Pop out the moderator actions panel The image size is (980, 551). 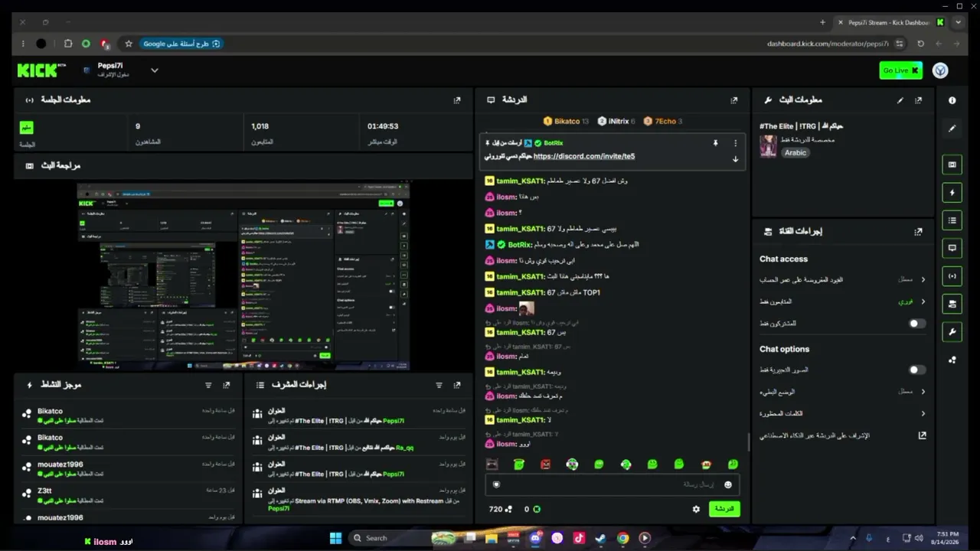(x=457, y=385)
